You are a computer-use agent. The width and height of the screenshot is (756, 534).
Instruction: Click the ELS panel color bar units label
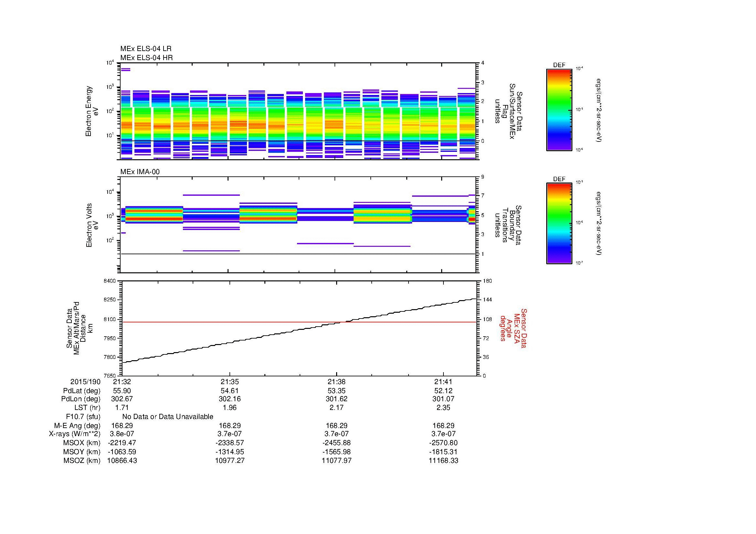click(x=599, y=110)
